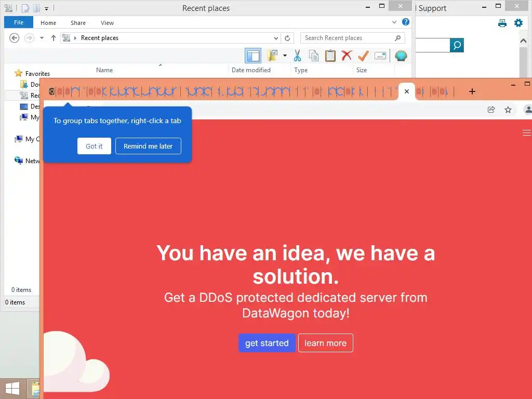Image resolution: width=532 pixels, height=399 pixels.
Task: Click the get started button
Action: pyautogui.click(x=267, y=343)
